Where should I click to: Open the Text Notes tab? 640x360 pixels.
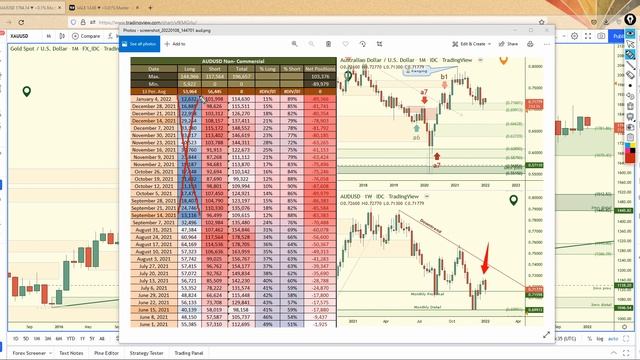click(71, 353)
